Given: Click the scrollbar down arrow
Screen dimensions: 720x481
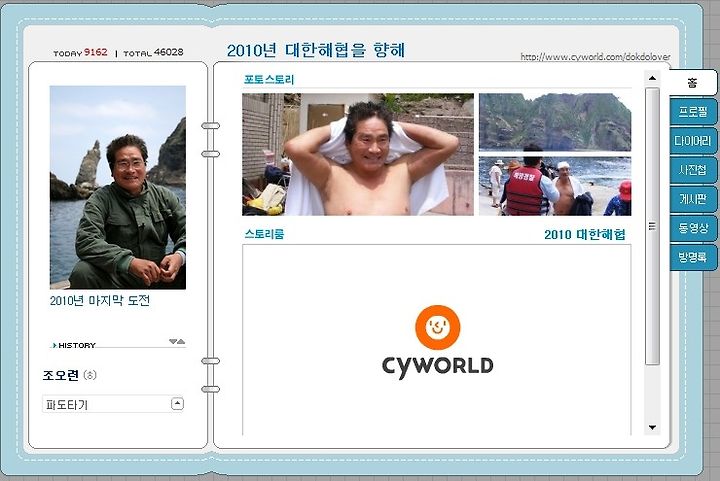Looking at the screenshot, I should (x=652, y=427).
